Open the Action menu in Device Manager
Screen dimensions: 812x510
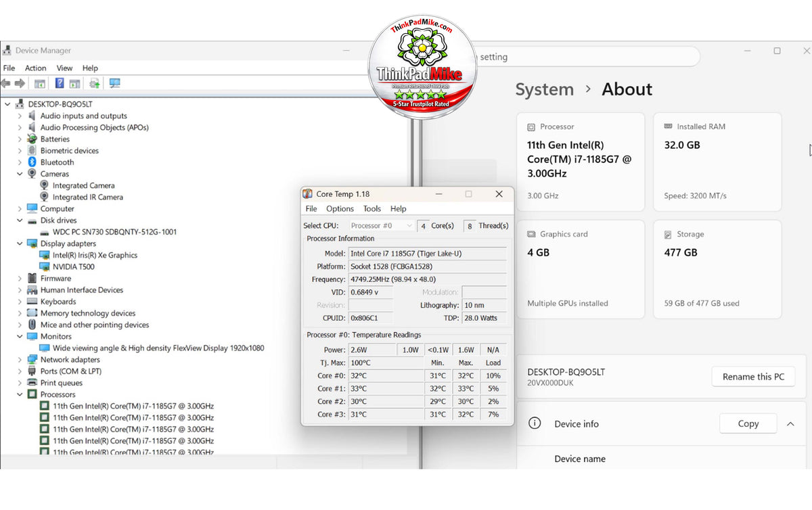[x=36, y=68]
